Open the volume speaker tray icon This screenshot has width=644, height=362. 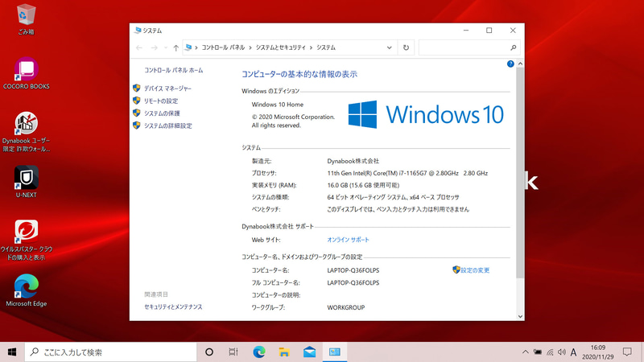[562, 352]
